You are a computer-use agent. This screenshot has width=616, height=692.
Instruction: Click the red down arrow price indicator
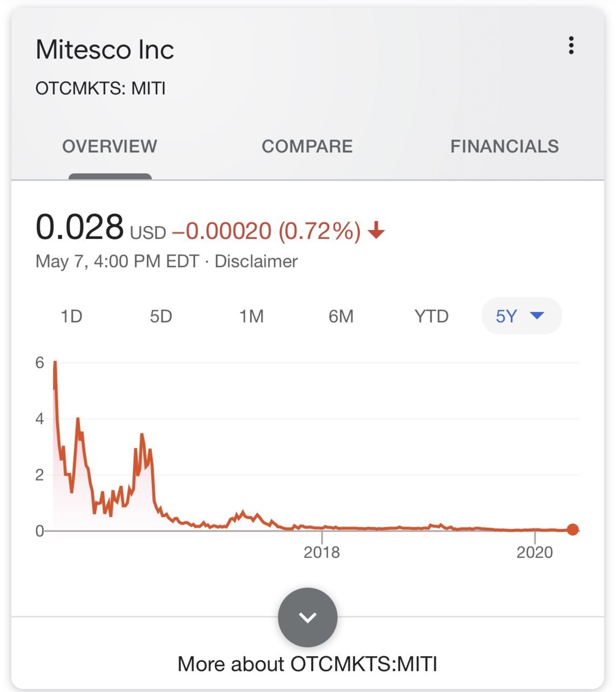click(x=376, y=231)
